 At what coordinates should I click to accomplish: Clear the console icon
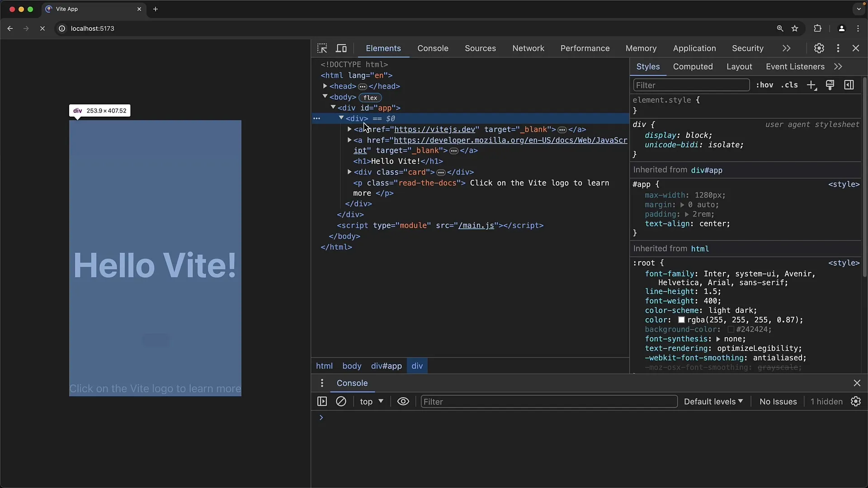pos(341,401)
